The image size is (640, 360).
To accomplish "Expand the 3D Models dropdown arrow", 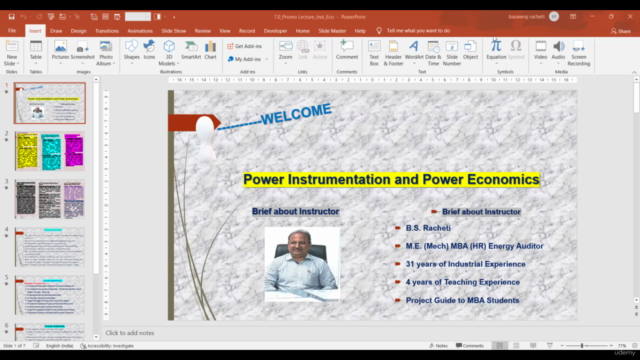I will coord(178,64).
